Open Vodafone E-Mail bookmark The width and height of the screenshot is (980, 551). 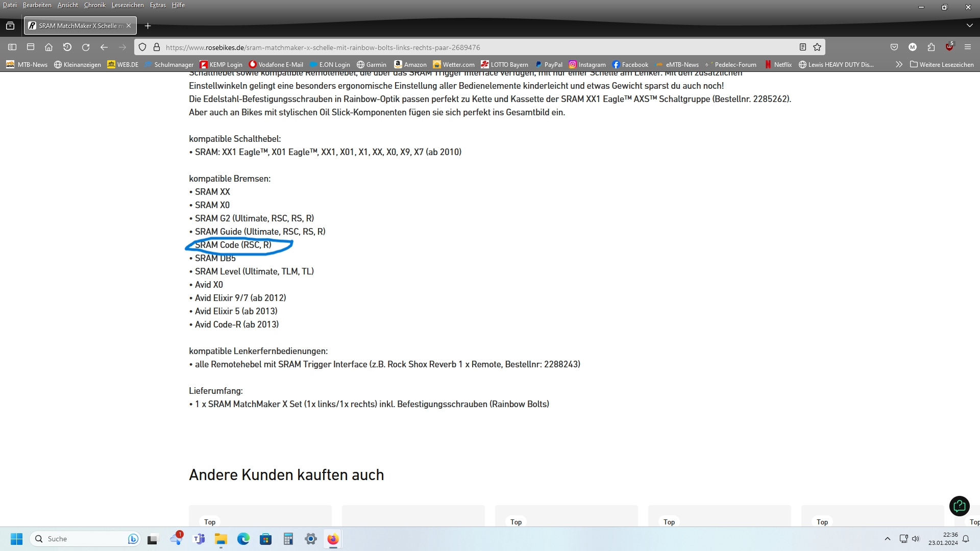276,64
